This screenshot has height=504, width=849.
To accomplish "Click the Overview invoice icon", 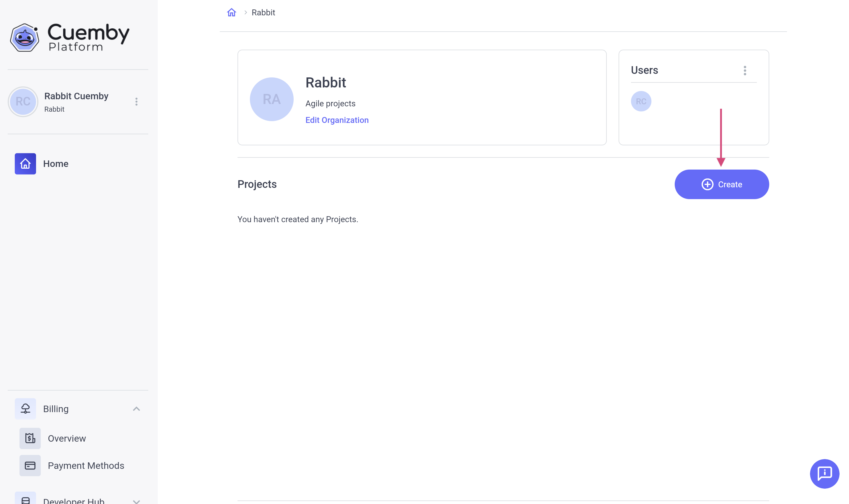I will pos(30,438).
